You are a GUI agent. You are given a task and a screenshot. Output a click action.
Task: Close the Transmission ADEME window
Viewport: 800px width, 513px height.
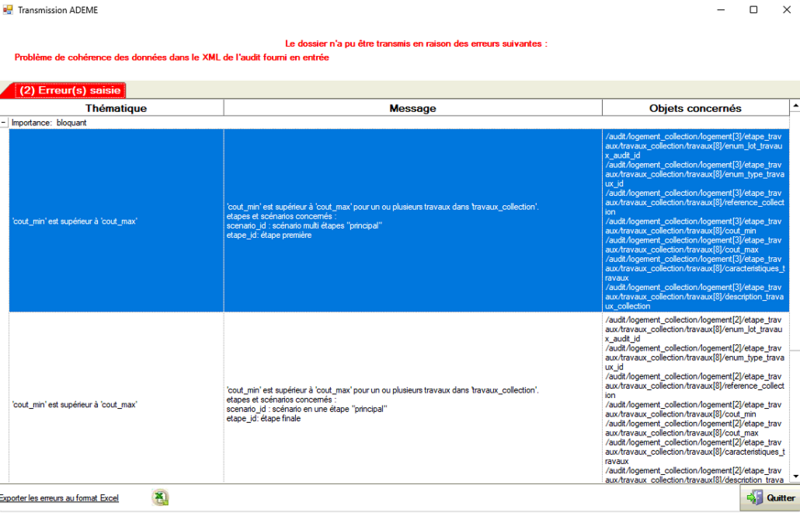pyautogui.click(x=784, y=9)
